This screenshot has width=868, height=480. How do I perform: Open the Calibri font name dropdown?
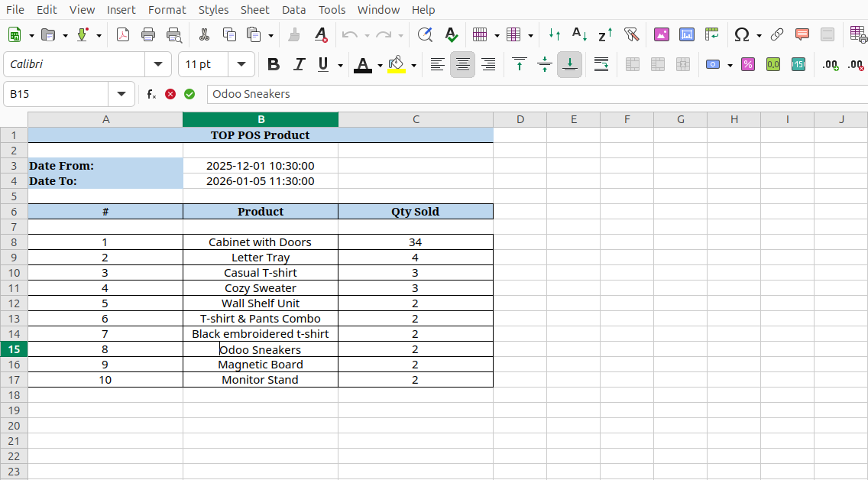pos(158,64)
